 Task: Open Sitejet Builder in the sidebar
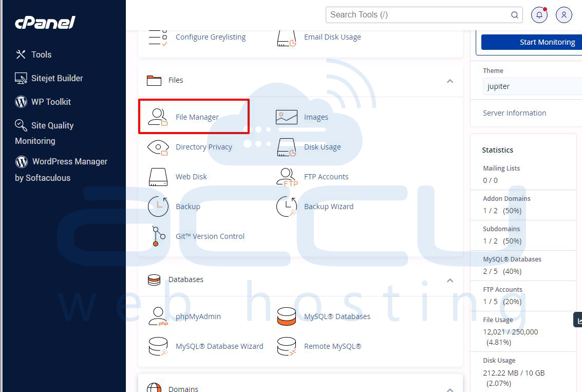tap(49, 78)
